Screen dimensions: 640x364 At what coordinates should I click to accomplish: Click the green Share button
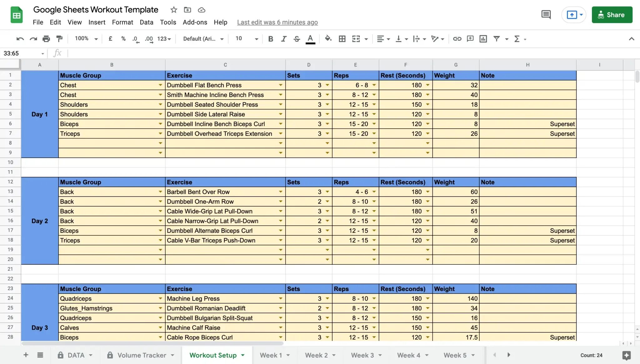coord(612,15)
